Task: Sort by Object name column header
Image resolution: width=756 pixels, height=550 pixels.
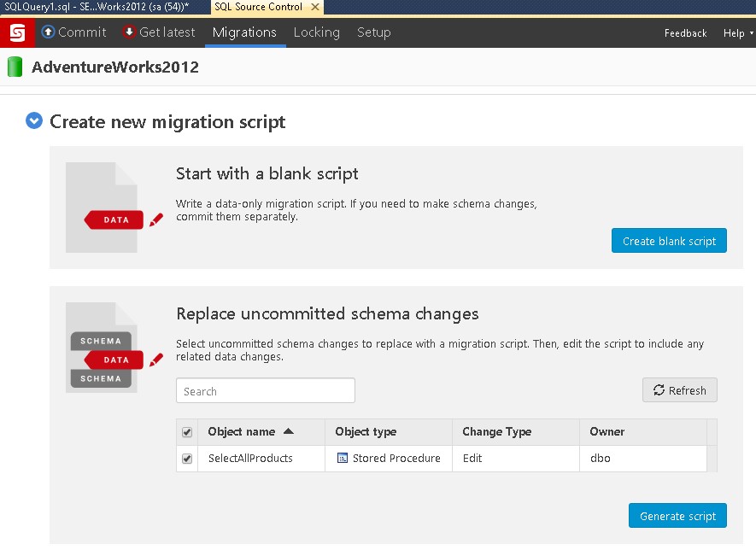Action: pos(250,432)
